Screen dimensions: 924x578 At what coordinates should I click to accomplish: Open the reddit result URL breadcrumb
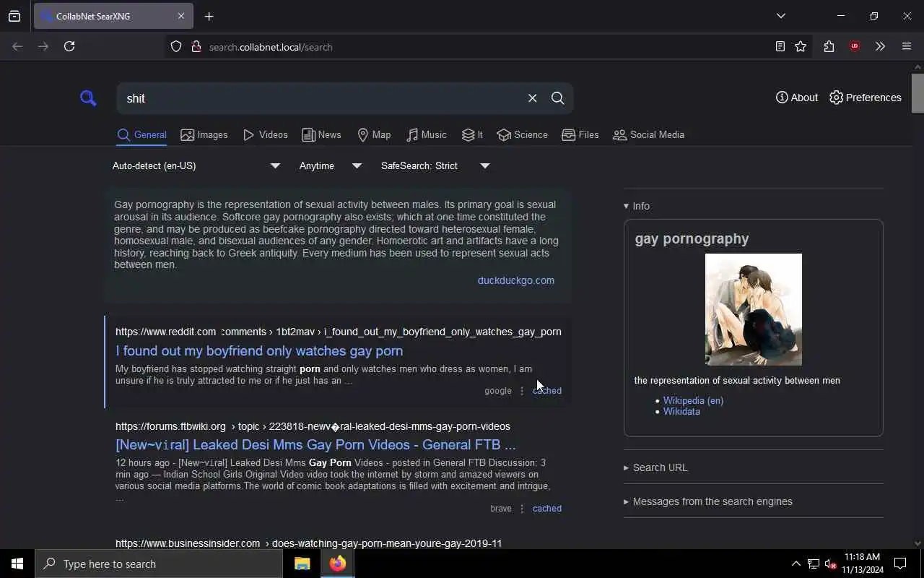pyautogui.click(x=339, y=332)
